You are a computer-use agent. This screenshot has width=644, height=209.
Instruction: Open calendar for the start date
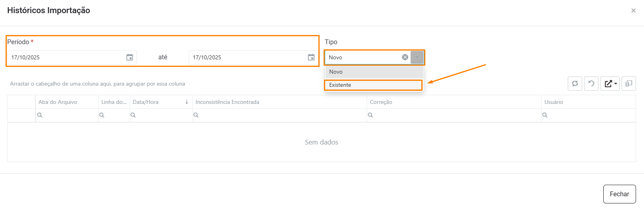pos(130,57)
